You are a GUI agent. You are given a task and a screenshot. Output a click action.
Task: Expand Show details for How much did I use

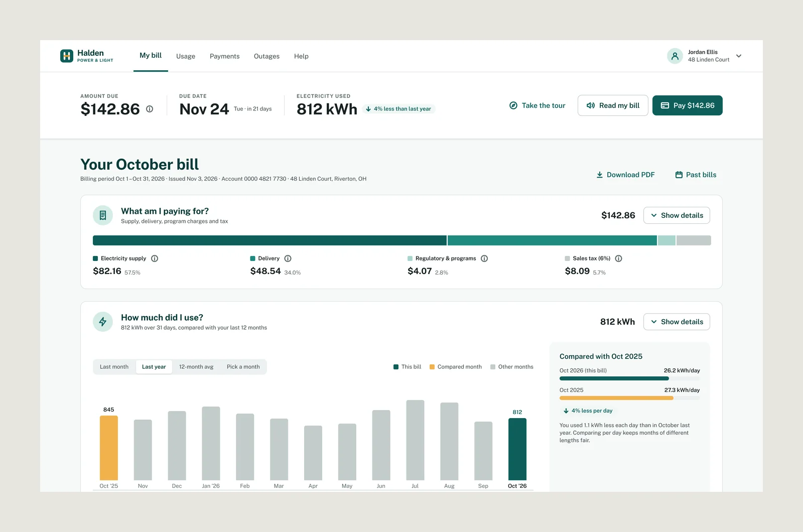pos(677,322)
